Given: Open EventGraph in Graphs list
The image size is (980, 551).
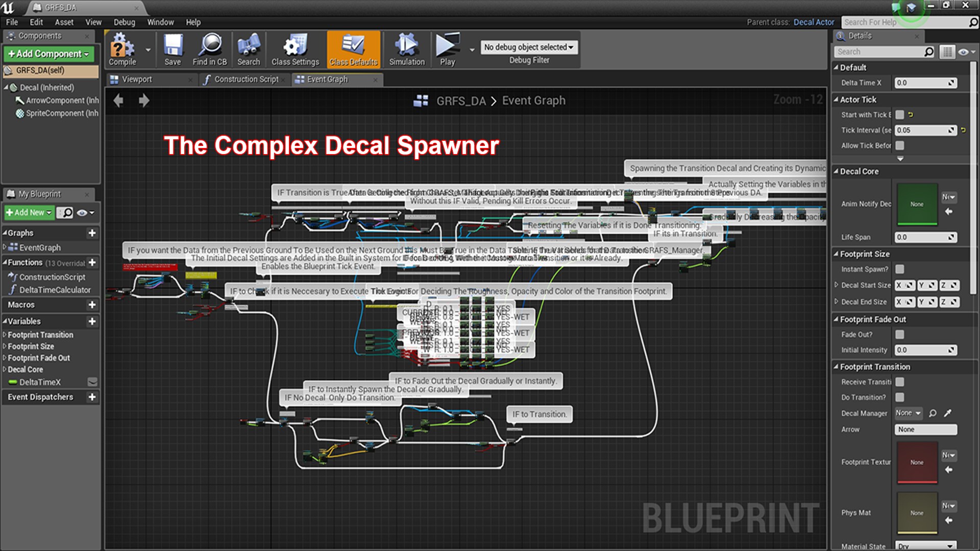Looking at the screenshot, I should click(40, 247).
